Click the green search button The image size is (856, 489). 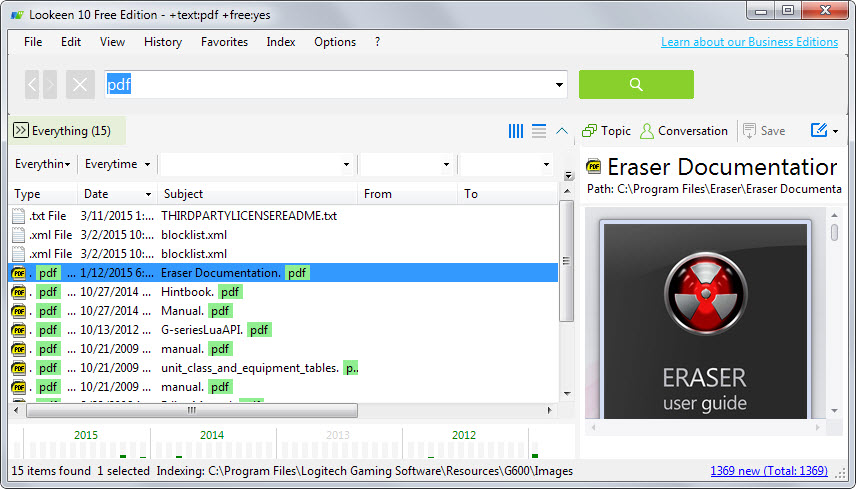[636, 84]
